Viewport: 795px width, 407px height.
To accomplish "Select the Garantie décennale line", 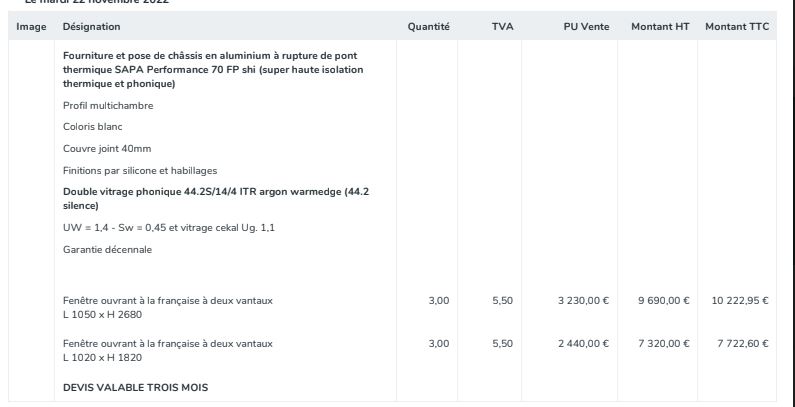I will pyautogui.click(x=106, y=247).
